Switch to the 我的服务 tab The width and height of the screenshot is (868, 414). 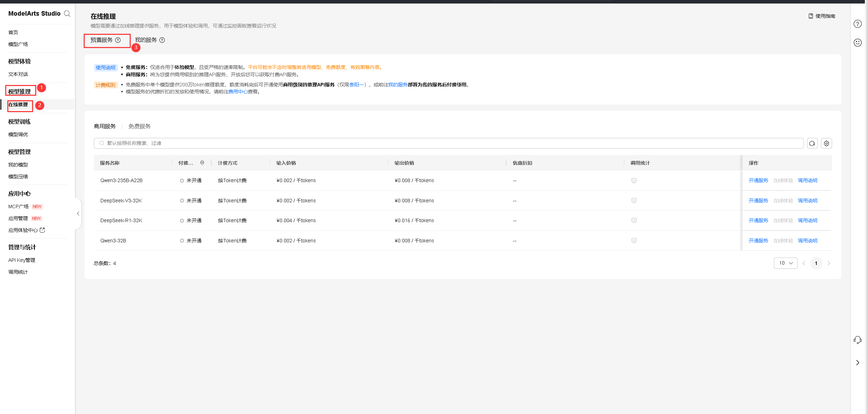tap(146, 40)
